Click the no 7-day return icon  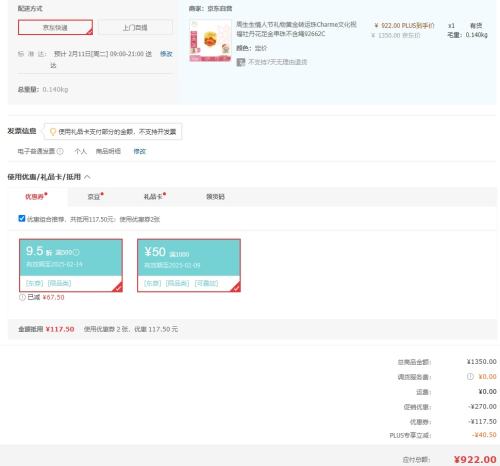241,62
